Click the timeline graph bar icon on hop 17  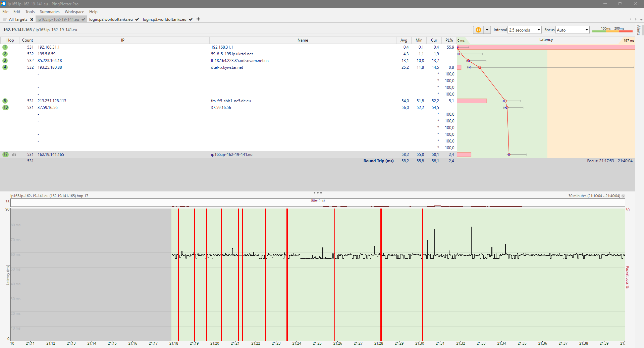14,155
